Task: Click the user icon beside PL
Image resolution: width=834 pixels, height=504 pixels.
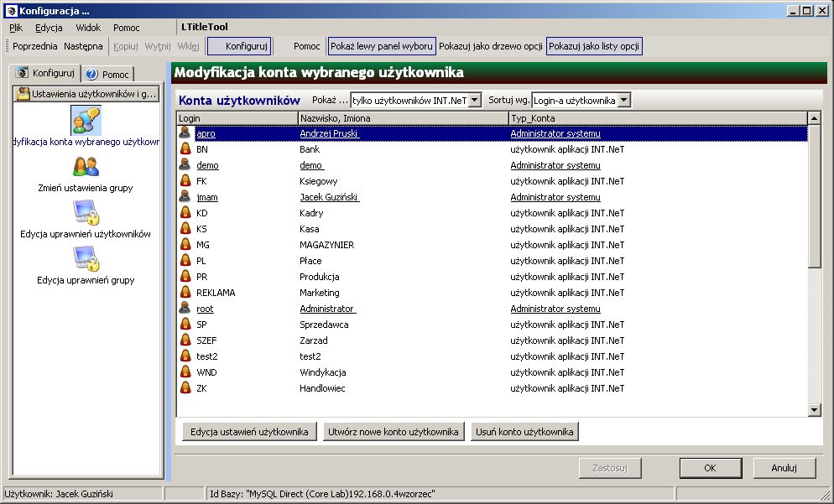Action: tap(185, 261)
